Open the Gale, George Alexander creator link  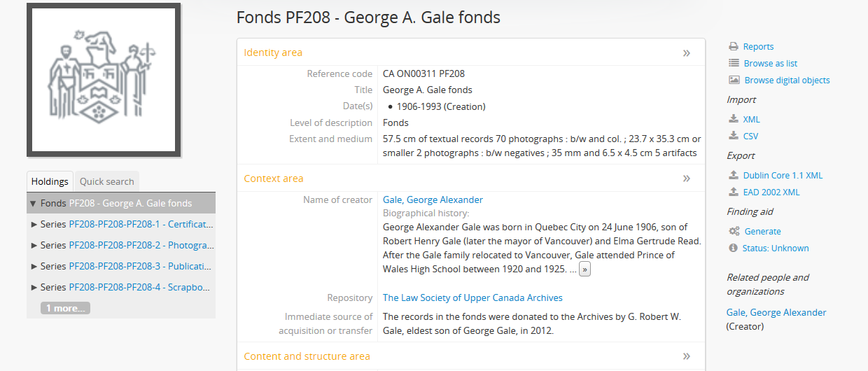tap(433, 200)
